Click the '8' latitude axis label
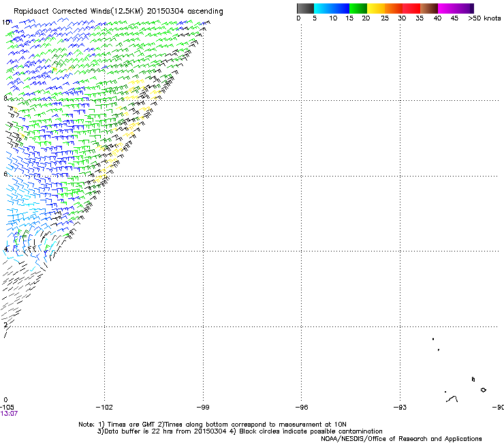The width and height of the screenshot is (504, 443). coord(5,98)
